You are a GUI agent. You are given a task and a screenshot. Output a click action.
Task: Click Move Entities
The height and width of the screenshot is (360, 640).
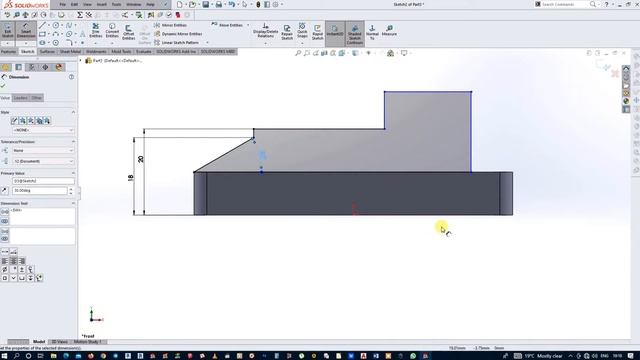(x=227, y=25)
